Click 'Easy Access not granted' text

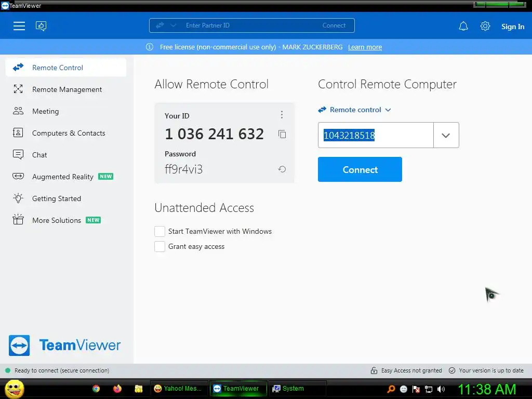(411, 370)
